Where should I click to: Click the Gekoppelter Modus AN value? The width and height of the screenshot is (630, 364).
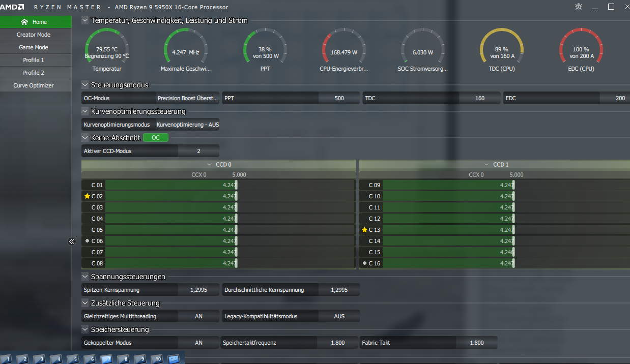point(199,343)
